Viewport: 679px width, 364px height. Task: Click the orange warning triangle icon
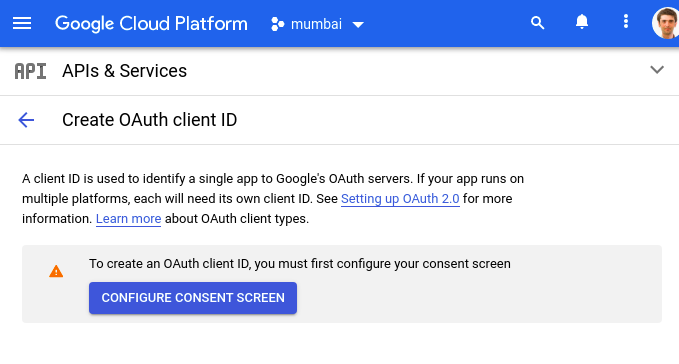(56, 271)
